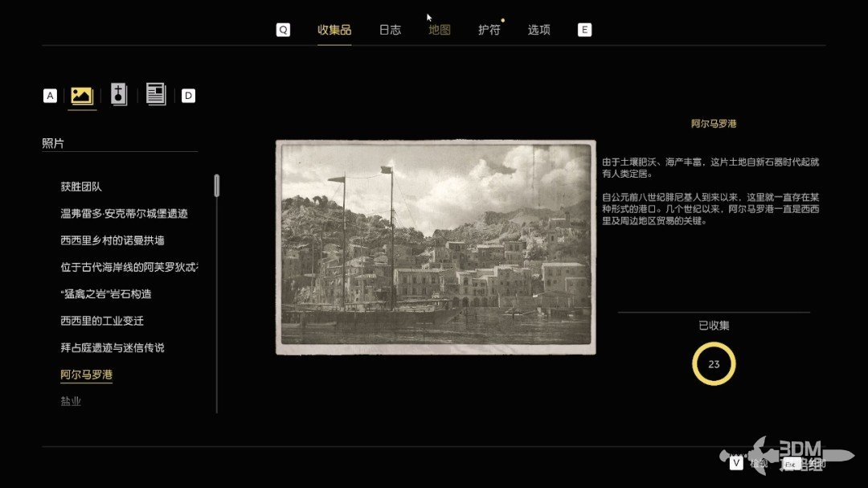
Task: Pick the "猛禽之岩"岩石构造 entry
Action: click(106, 294)
